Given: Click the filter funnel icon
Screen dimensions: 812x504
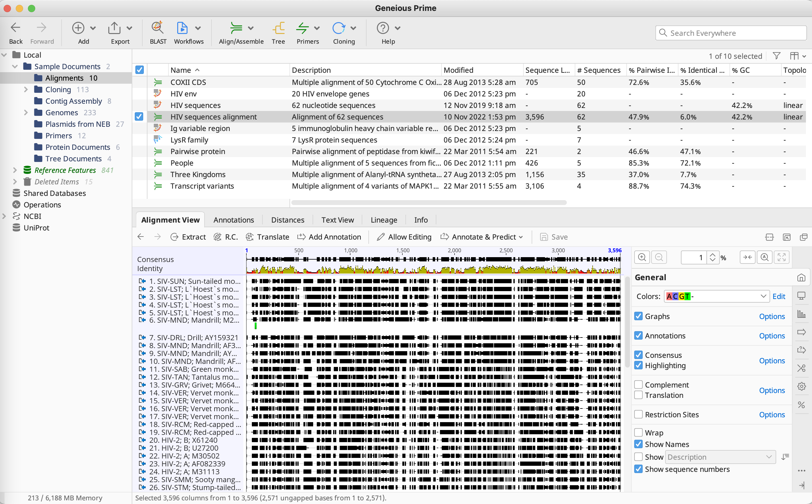Looking at the screenshot, I should pyautogui.click(x=777, y=56).
